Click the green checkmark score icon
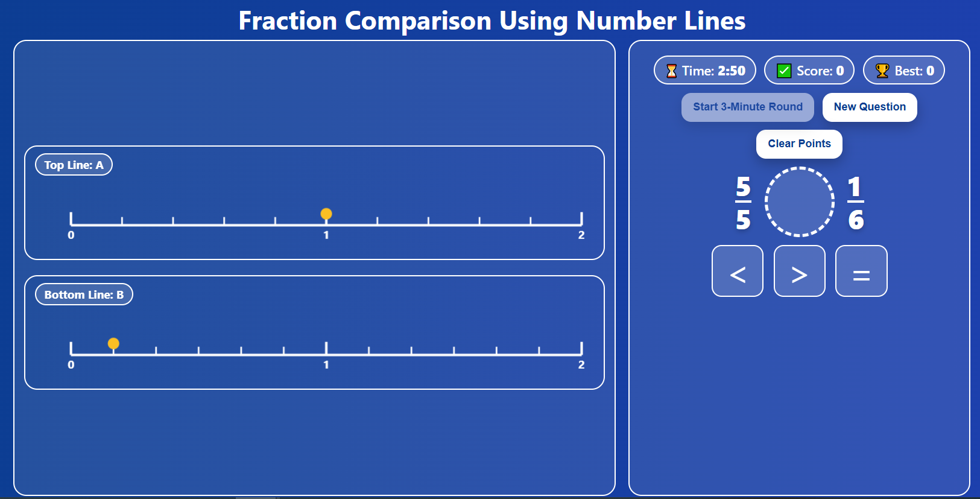 pos(784,71)
